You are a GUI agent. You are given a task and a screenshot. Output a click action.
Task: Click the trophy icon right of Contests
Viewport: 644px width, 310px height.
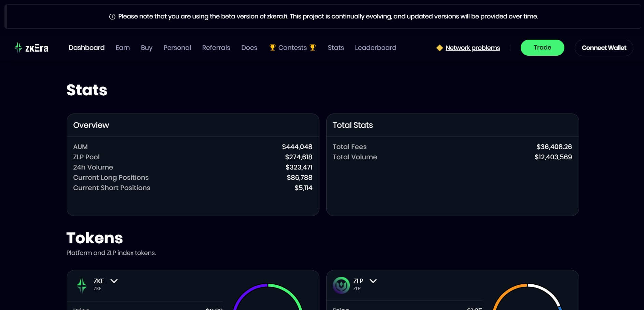point(313,48)
